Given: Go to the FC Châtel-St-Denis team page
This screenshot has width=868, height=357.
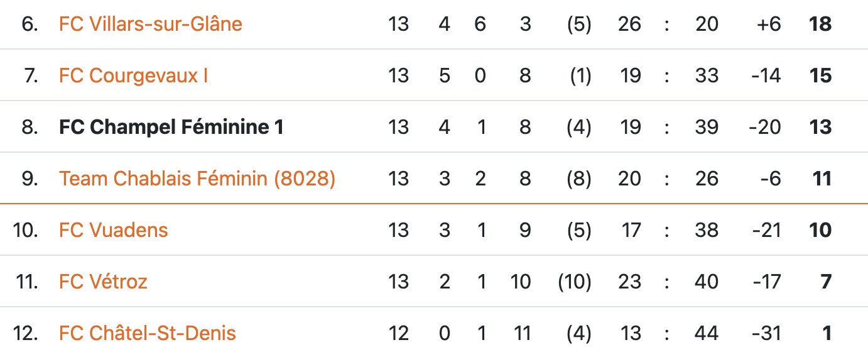Looking at the screenshot, I should (x=147, y=333).
